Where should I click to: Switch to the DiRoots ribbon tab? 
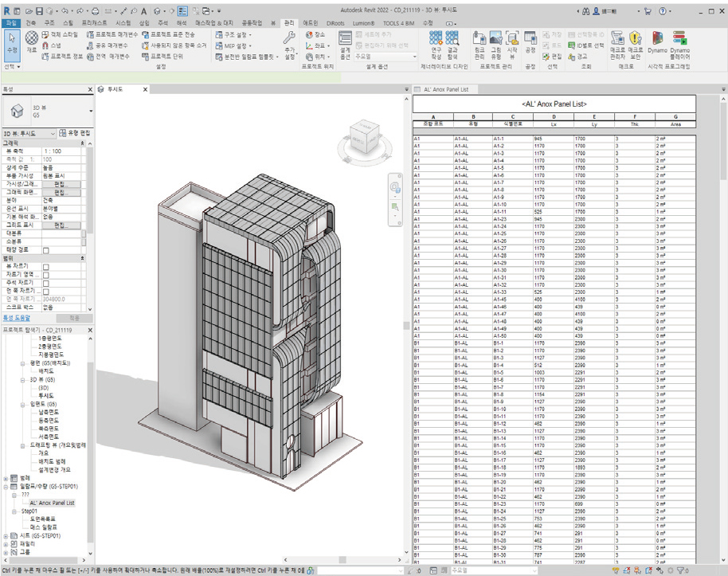click(335, 23)
